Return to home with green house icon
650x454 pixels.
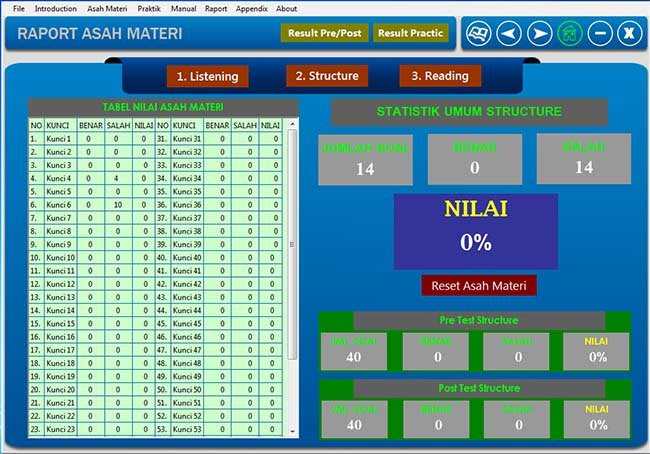click(x=570, y=34)
